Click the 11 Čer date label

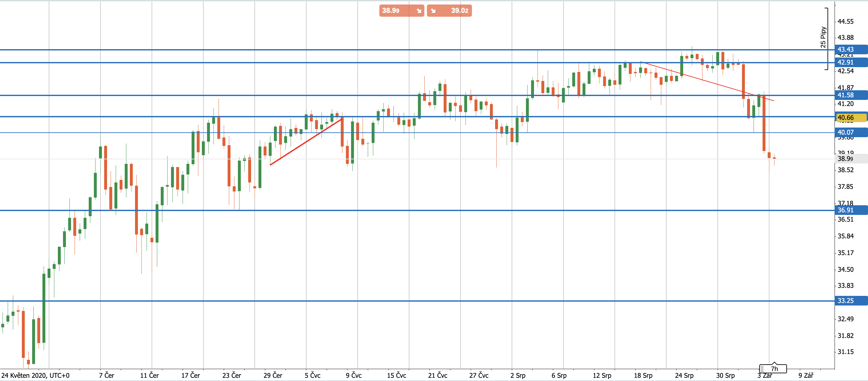pyautogui.click(x=149, y=375)
